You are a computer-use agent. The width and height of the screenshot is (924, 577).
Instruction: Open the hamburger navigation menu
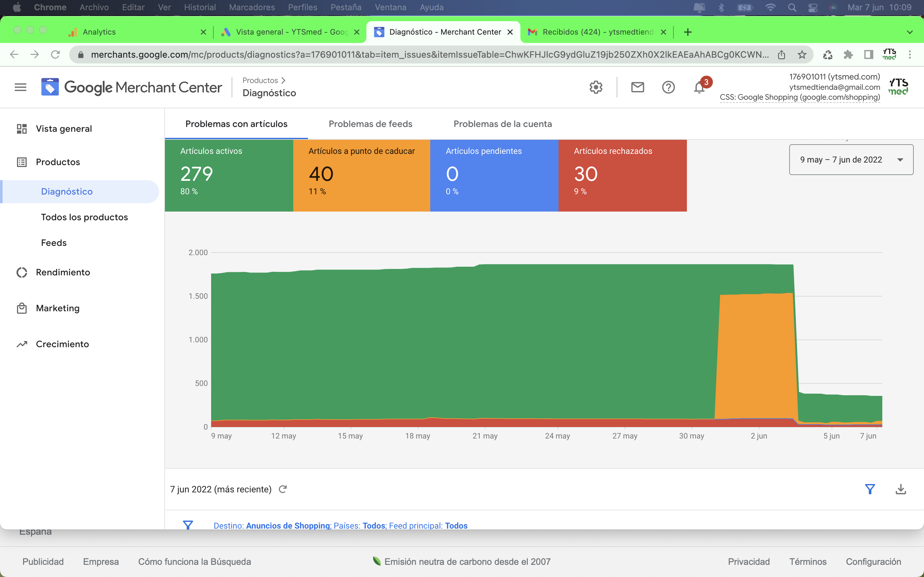[x=21, y=88]
